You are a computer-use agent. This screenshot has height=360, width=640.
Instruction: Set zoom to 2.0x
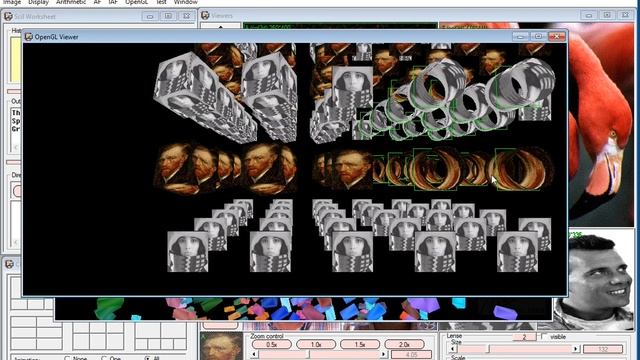coord(404,344)
